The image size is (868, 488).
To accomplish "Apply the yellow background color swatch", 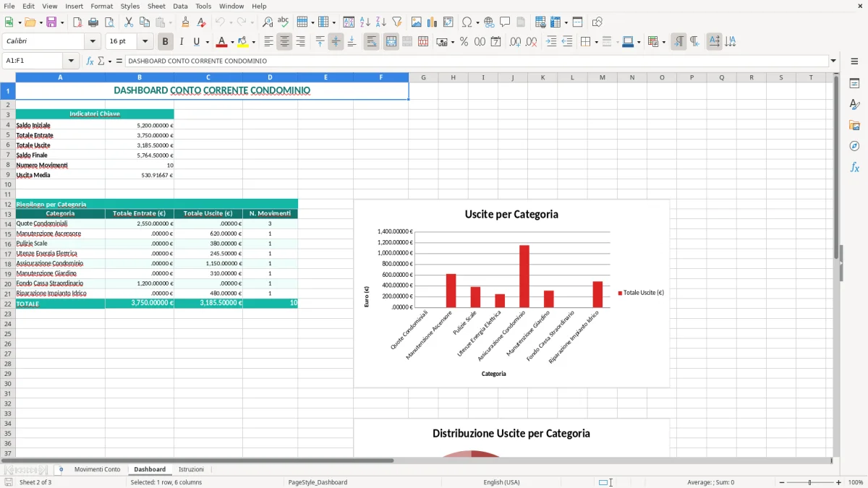I will click(243, 42).
